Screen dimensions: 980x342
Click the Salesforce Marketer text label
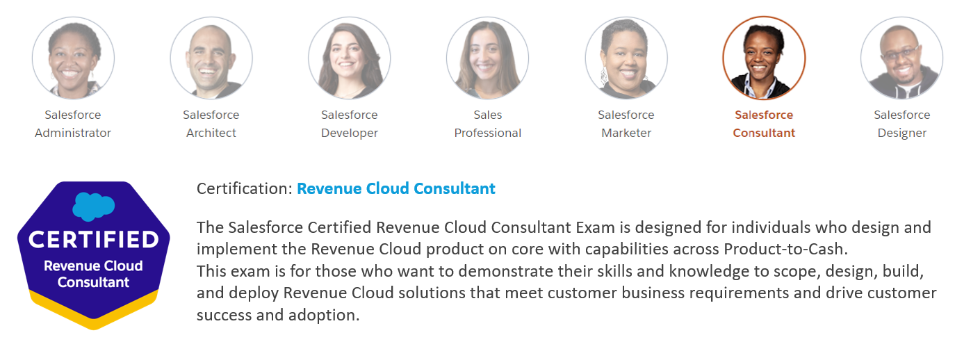pyautogui.click(x=626, y=124)
